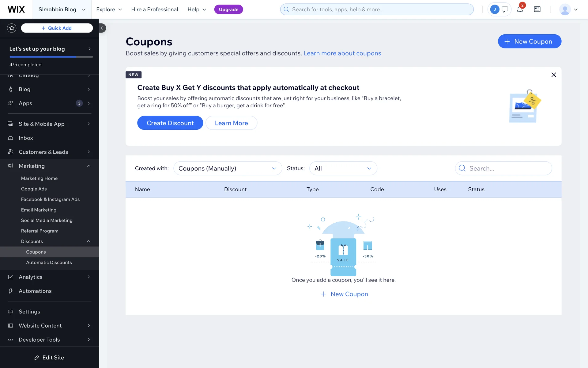Image resolution: width=588 pixels, height=368 pixels.
Task: Collapse the Discounts submenu
Action: pyautogui.click(x=89, y=241)
